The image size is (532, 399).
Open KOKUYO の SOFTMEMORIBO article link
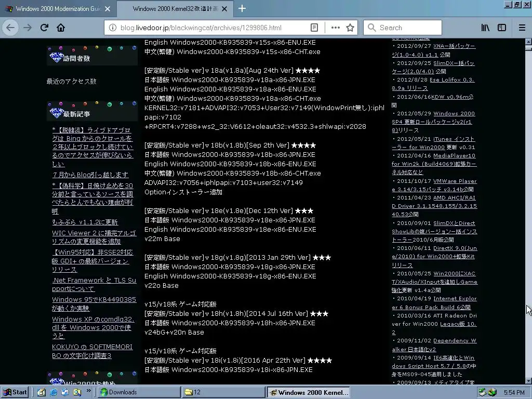tap(92, 351)
